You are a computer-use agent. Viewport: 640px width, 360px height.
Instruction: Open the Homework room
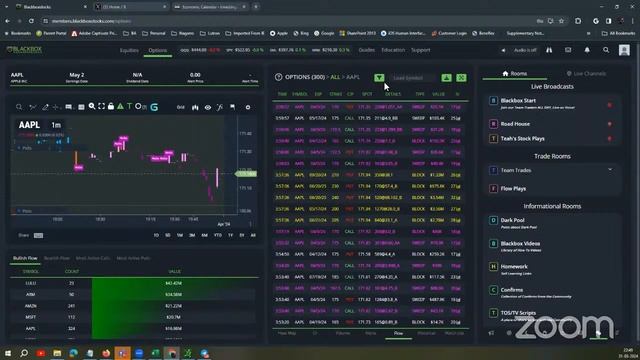tap(552, 269)
